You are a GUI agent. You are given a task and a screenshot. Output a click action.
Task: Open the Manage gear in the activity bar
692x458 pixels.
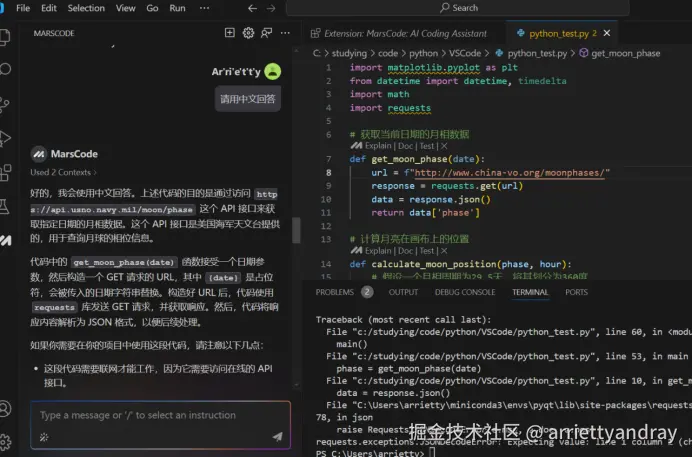5,442
